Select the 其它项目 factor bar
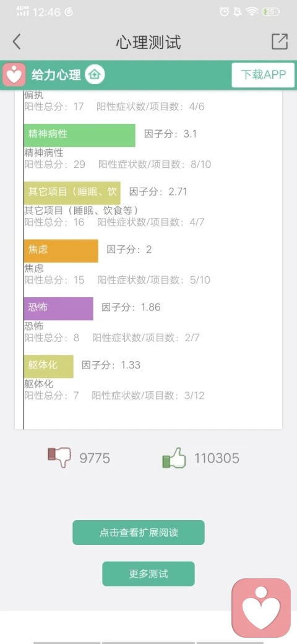The width and height of the screenshot is (297, 644). (72, 193)
